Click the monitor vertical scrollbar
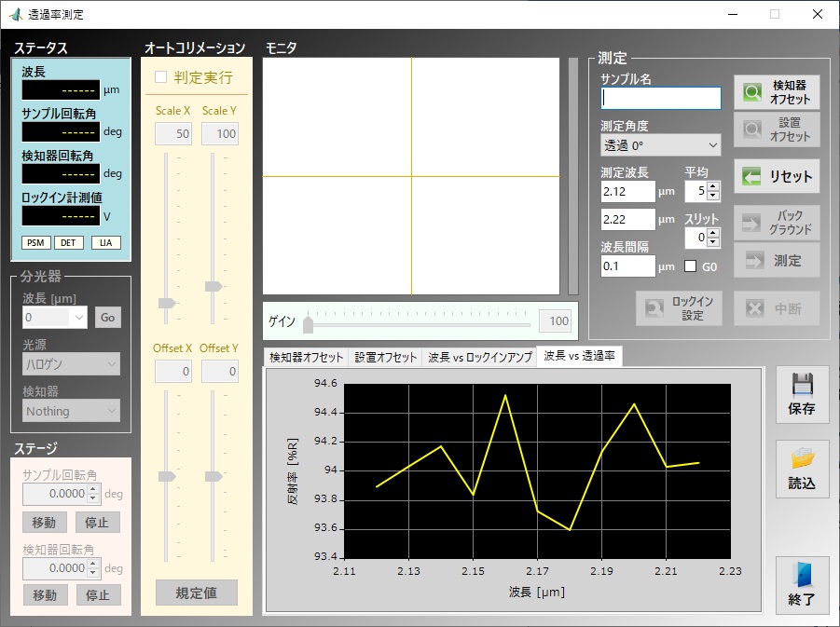Viewport: 840px width, 627px height. [573, 176]
